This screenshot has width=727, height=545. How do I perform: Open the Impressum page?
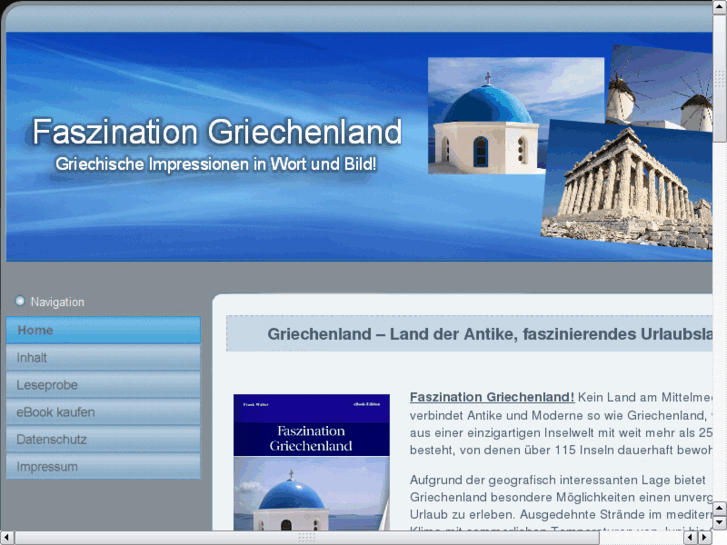tap(103, 467)
